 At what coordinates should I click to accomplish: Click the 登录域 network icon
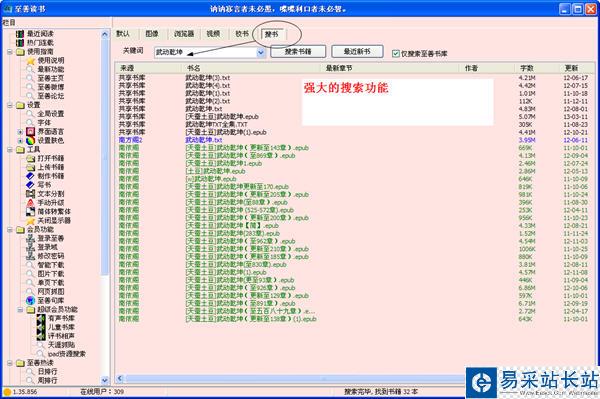[31, 247]
